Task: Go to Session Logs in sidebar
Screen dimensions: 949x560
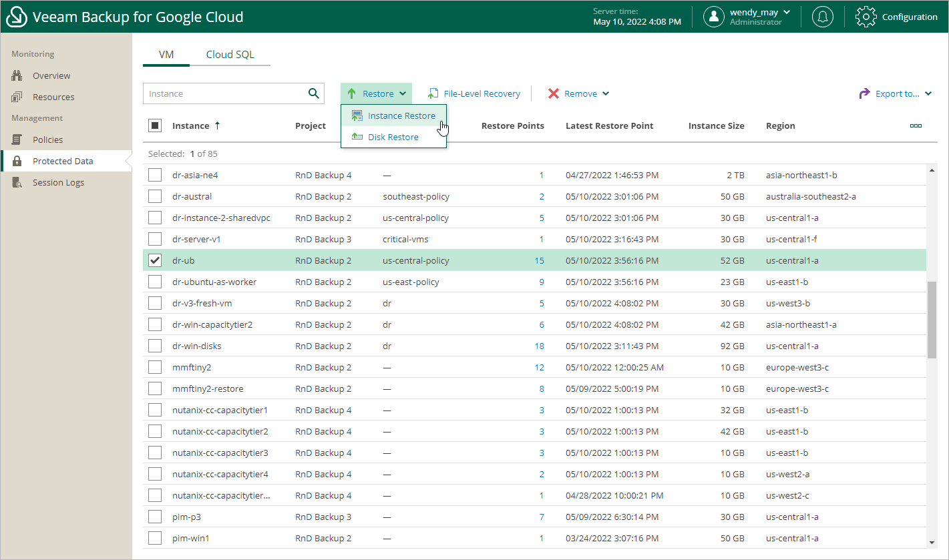Action: click(x=58, y=182)
